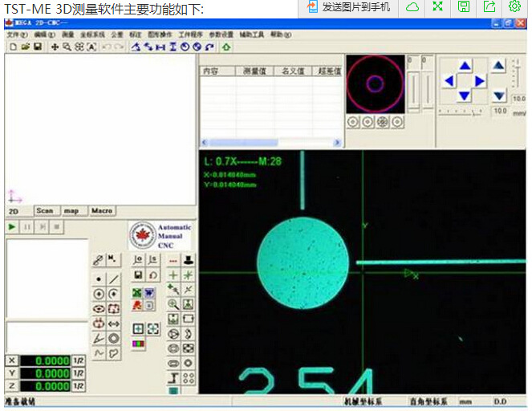Click the probe tool icon beside M
The height and width of the screenshot is (415, 532).
(x=99, y=260)
